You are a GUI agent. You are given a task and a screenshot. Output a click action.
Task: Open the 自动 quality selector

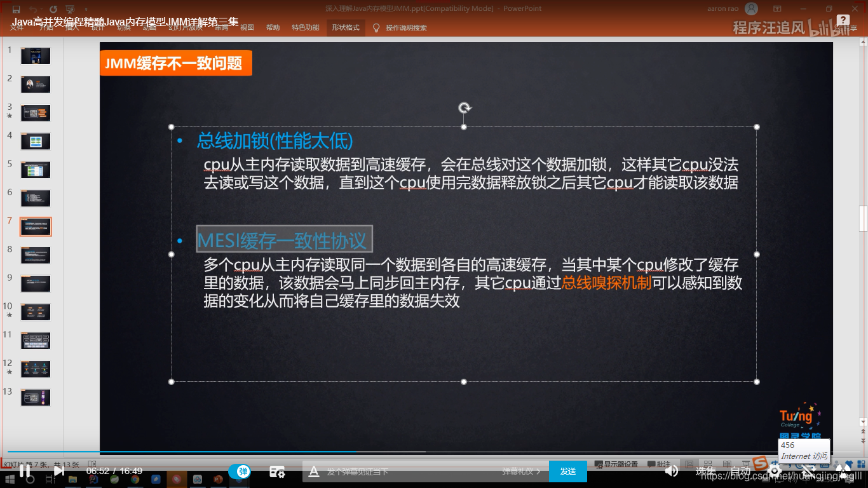click(740, 471)
